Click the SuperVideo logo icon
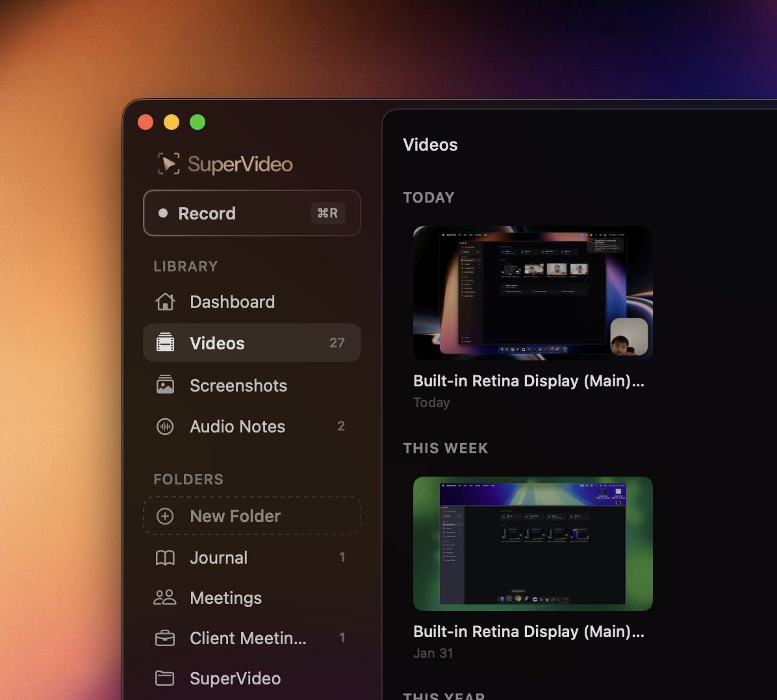777x700 pixels. pos(168,164)
